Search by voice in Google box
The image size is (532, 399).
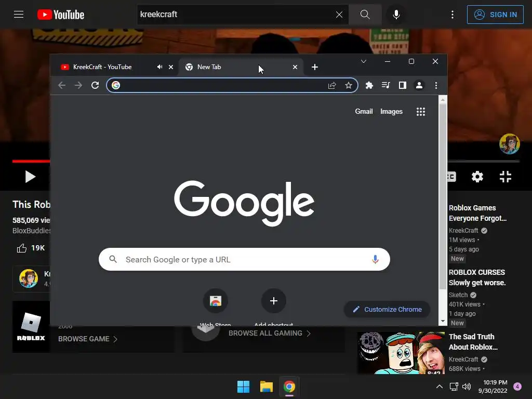[375, 259]
